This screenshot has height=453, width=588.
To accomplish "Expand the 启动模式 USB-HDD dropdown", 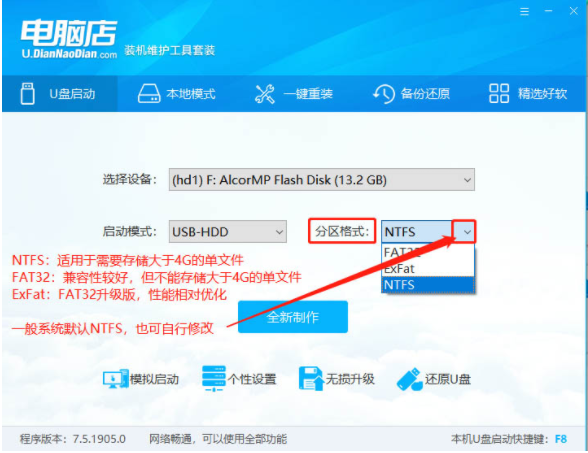I will click(x=228, y=231).
